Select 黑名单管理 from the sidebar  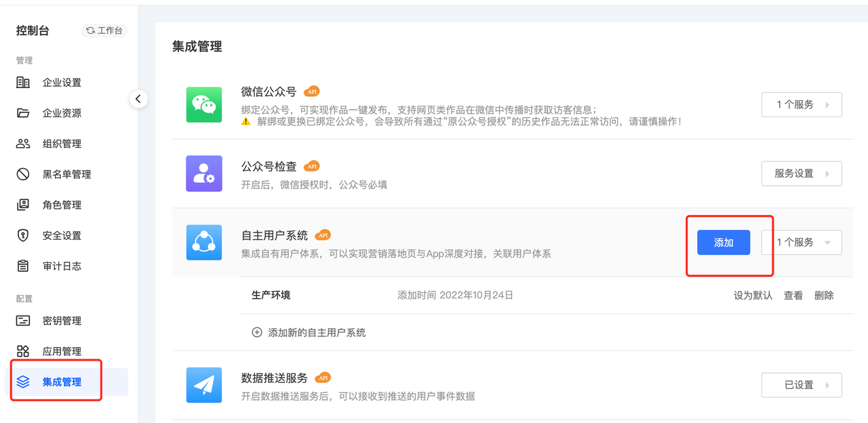coord(66,174)
